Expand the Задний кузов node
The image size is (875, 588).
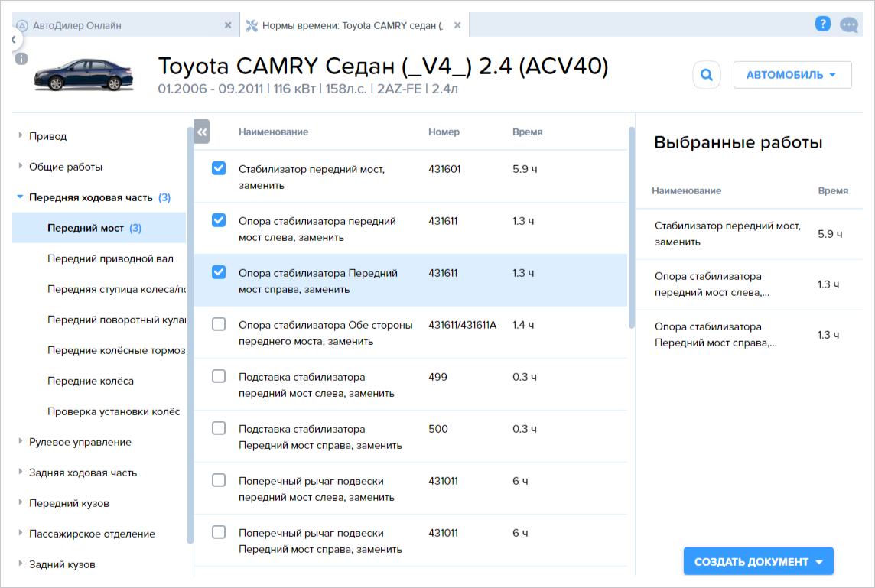[21, 564]
